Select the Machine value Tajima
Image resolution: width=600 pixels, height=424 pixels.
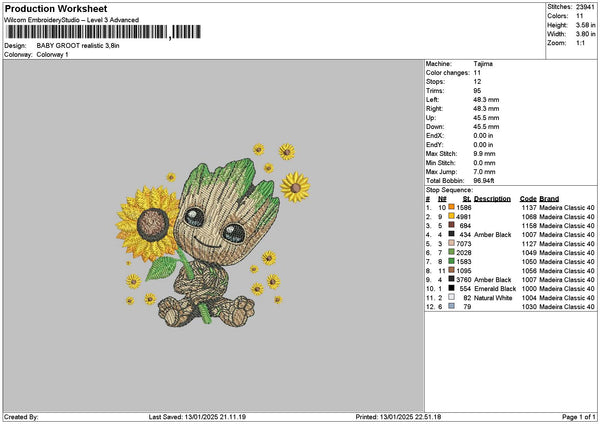tap(483, 64)
